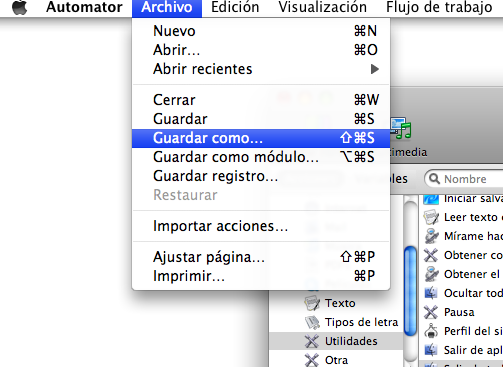Select Tipos de letra category
Image resolution: width=503 pixels, height=367 pixels.
pos(336,322)
